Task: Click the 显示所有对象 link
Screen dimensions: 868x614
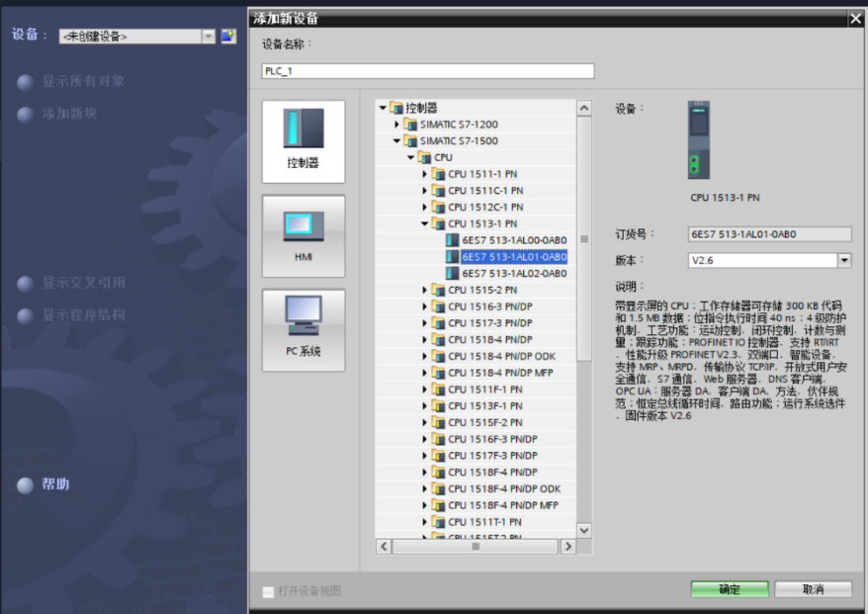Action: (x=83, y=81)
